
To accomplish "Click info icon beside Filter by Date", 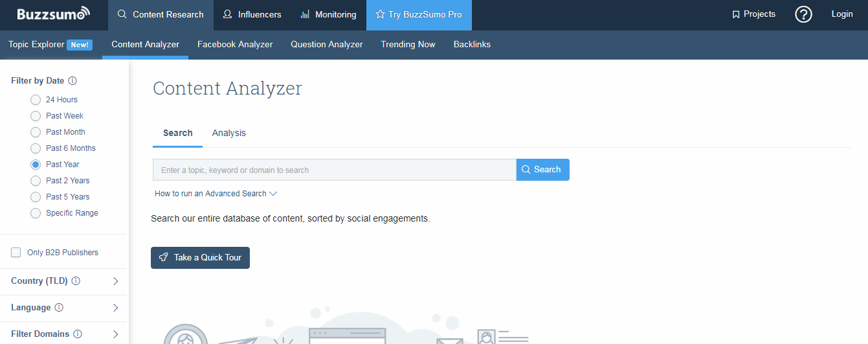I will (x=72, y=81).
